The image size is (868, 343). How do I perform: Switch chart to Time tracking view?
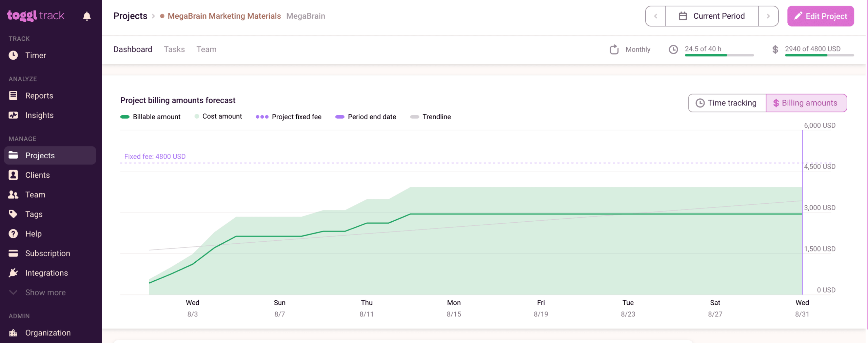pyautogui.click(x=727, y=103)
